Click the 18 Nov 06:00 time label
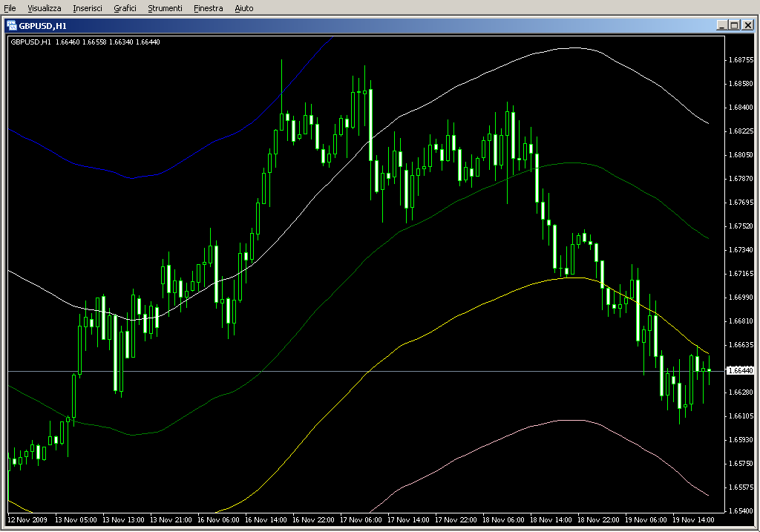Image resolution: width=760 pixels, height=532 pixels. 503,520
